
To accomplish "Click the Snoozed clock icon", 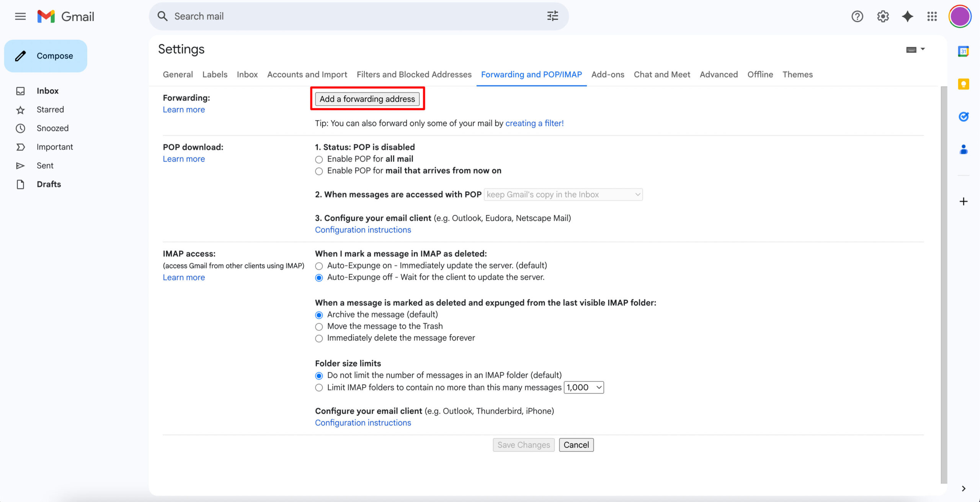I will click(20, 128).
